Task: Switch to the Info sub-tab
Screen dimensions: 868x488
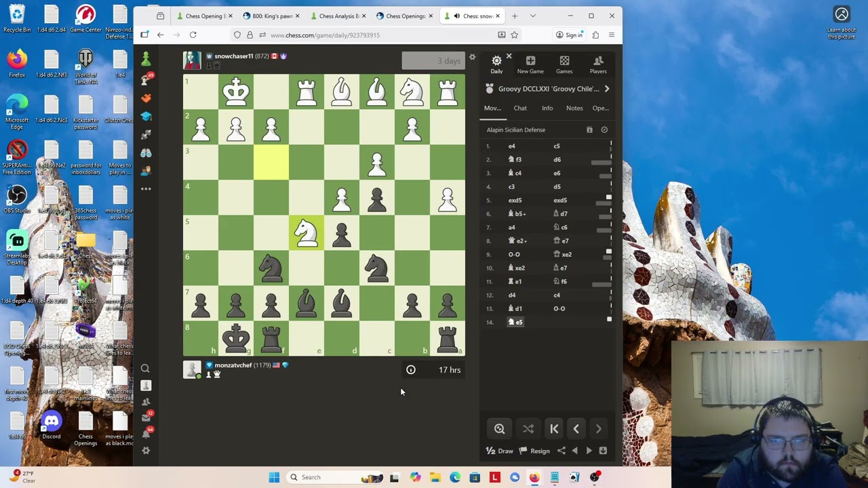Action: (x=547, y=108)
